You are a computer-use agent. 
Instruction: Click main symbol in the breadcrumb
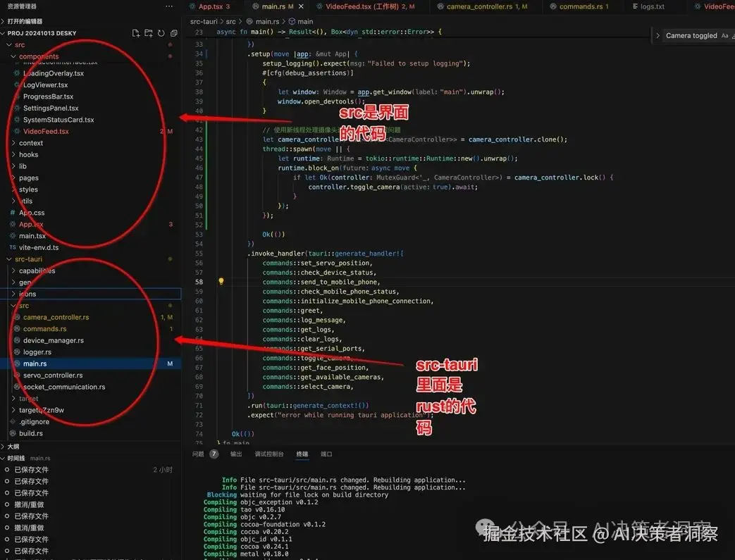coord(305,22)
